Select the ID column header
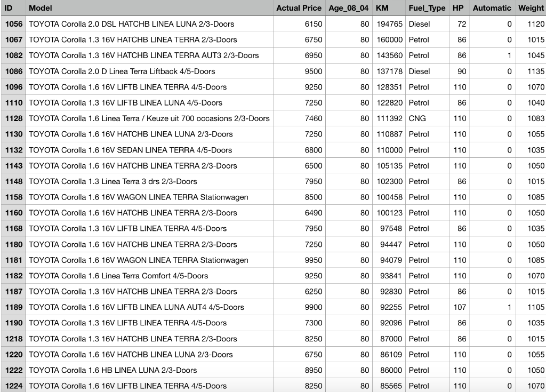The image size is (546, 392). tap(13, 8)
